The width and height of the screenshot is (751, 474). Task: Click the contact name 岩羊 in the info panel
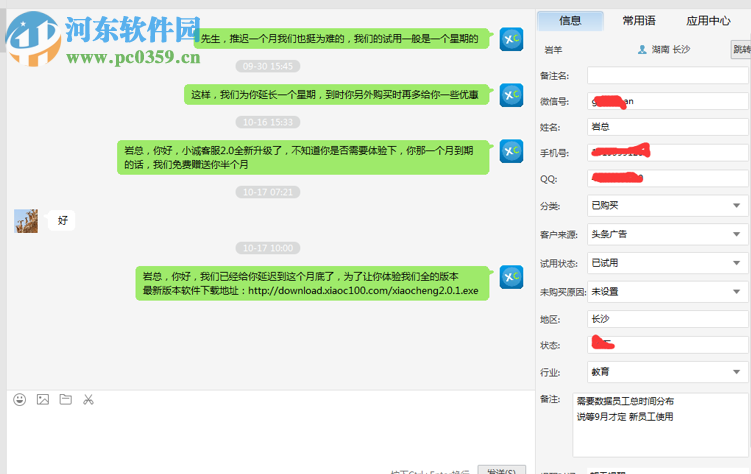click(553, 50)
